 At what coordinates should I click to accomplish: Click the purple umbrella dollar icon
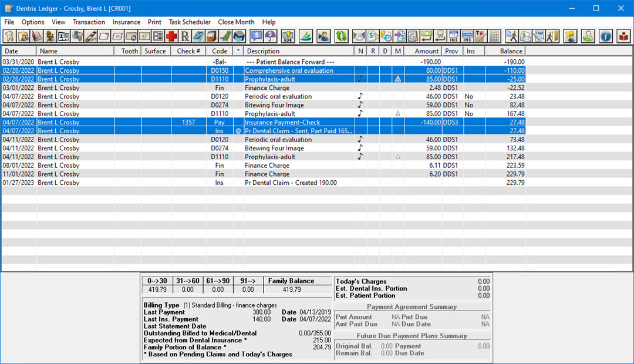[x=271, y=36]
